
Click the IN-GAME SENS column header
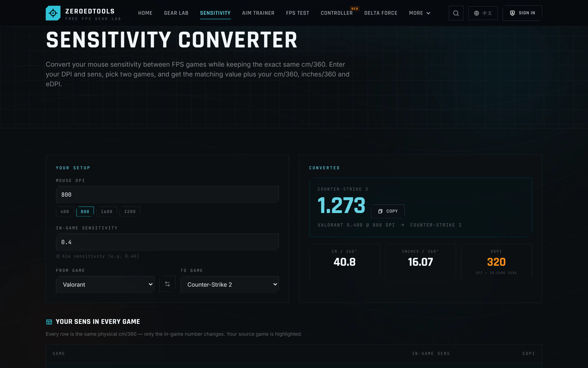431,353
